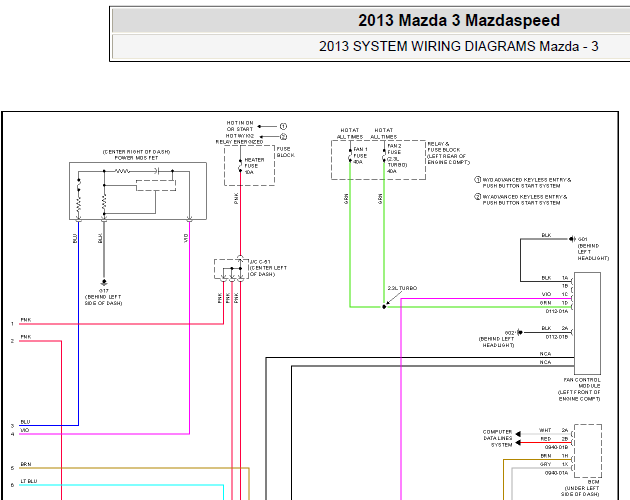Click the 'COMPUTER DATA LINES SYSTEM' label

pos(497,438)
